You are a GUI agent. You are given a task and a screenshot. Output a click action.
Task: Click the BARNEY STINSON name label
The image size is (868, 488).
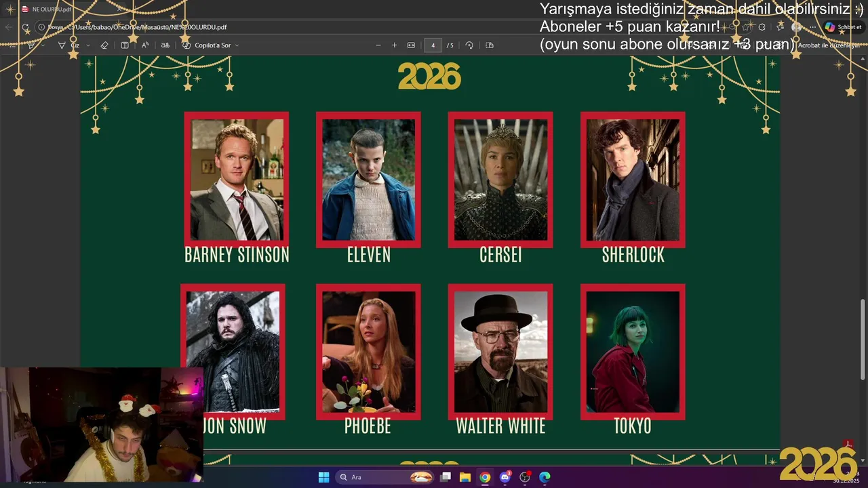[x=237, y=255]
